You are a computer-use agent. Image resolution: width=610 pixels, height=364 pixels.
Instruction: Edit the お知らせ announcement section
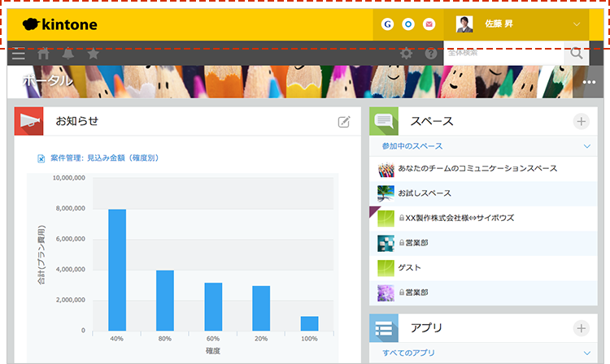pos(344,122)
